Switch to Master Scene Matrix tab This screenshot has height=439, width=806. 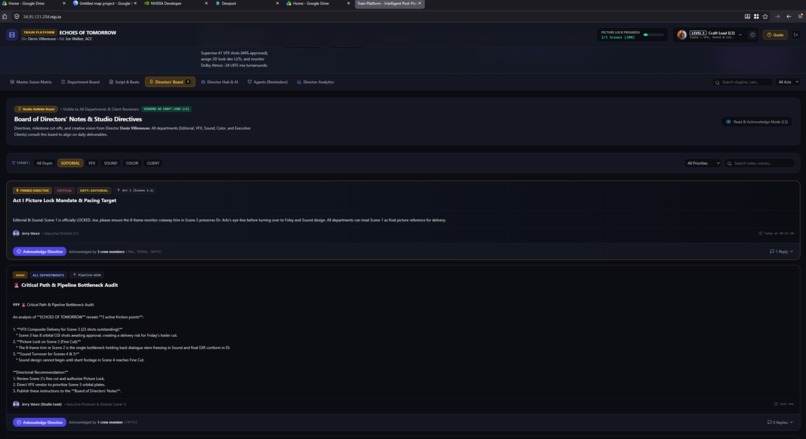point(31,82)
